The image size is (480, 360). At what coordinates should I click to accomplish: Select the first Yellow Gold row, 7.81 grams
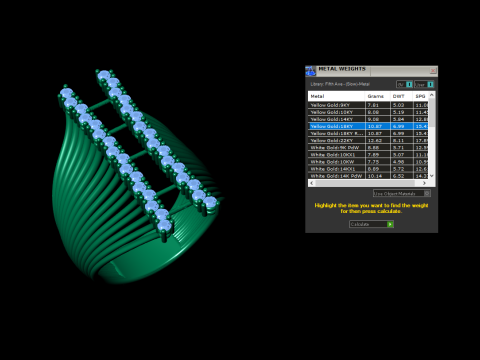(x=368, y=105)
